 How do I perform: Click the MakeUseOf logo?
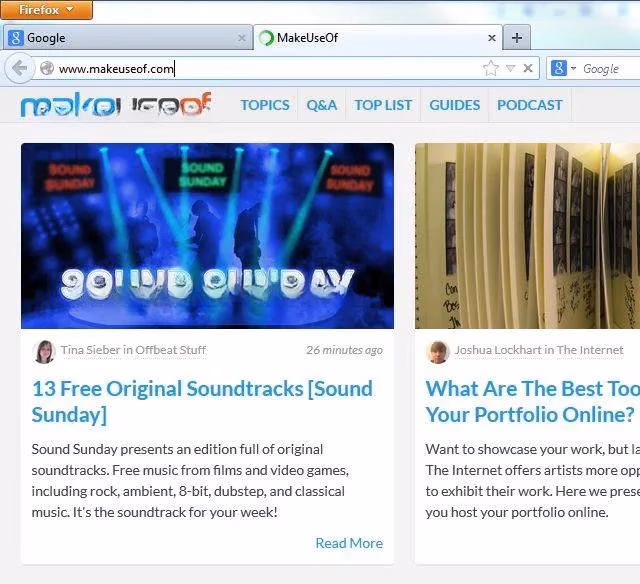pos(116,105)
